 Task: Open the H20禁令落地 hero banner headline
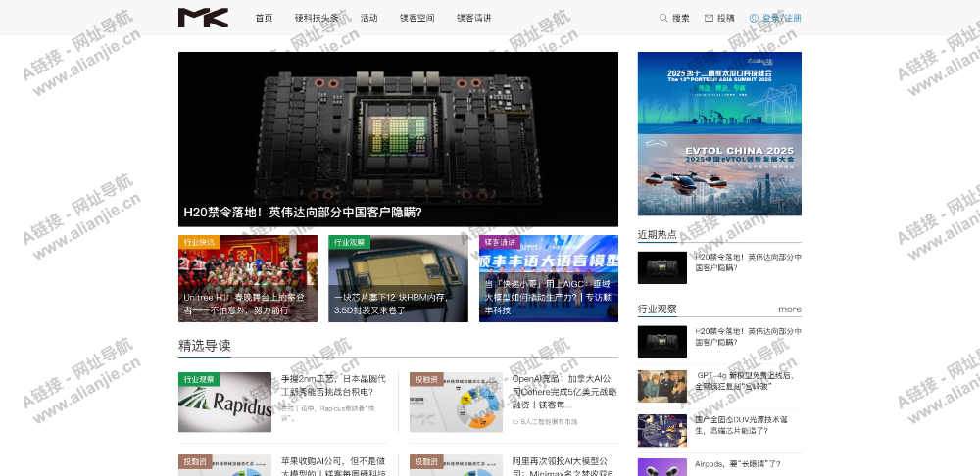[x=303, y=213]
